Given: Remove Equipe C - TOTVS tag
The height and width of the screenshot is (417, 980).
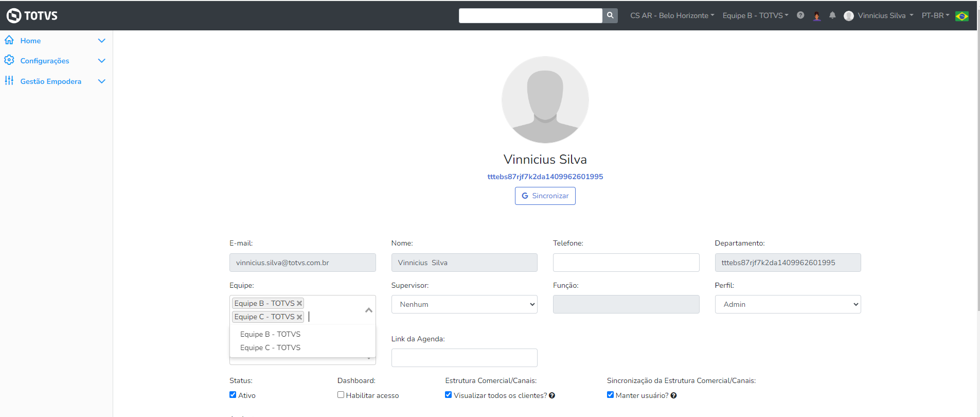Looking at the screenshot, I should [299, 317].
